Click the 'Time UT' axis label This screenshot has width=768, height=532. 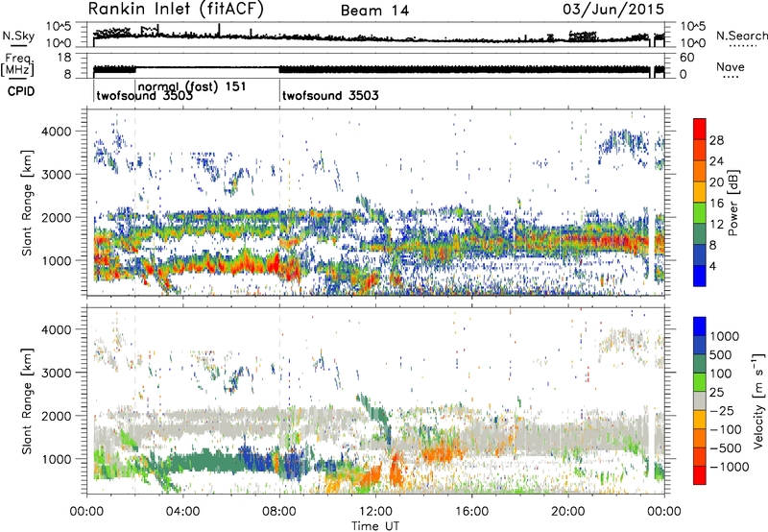click(375, 526)
